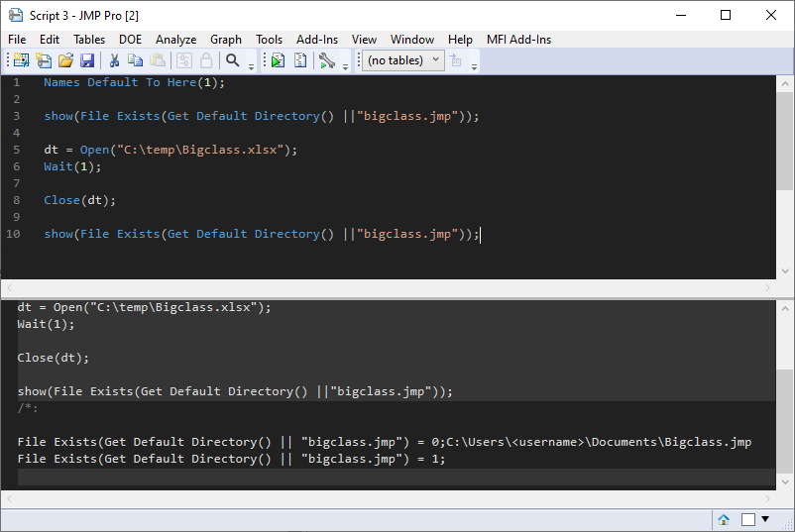Click the log pane's scroll down arrow

[785, 481]
